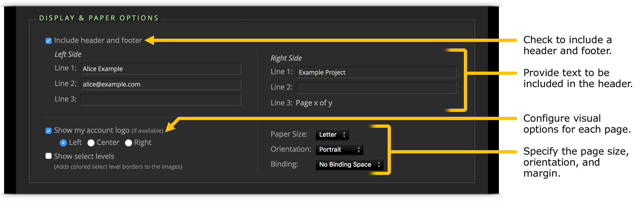
Task: Click the empty Right Side Line 2 field
Action: pyautogui.click(x=377, y=88)
